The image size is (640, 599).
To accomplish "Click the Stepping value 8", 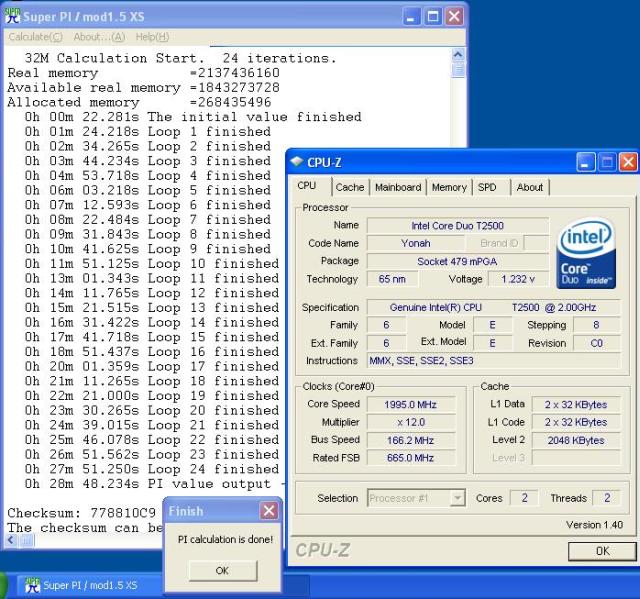I will click(597, 325).
